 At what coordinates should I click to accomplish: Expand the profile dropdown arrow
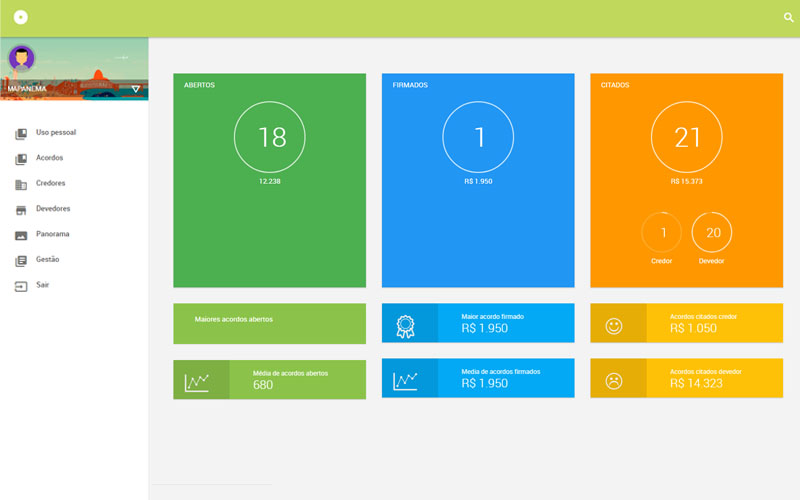pos(136,89)
